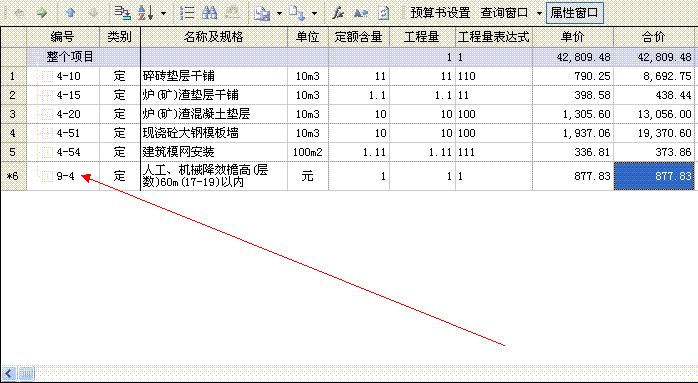Click tree node icon beside 9-4
Viewport: 698px width, 383px height.
click(47, 176)
